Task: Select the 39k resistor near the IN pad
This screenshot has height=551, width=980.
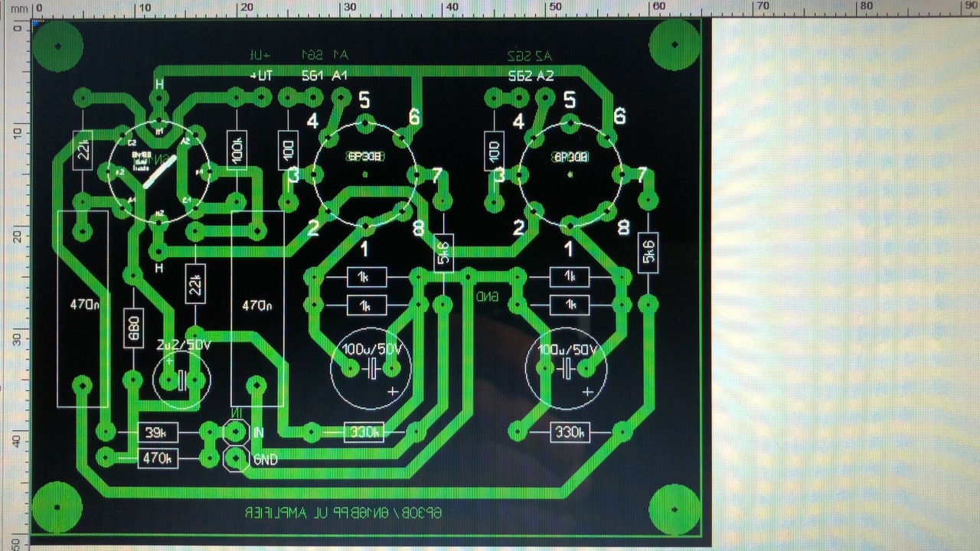Action: pyautogui.click(x=158, y=432)
